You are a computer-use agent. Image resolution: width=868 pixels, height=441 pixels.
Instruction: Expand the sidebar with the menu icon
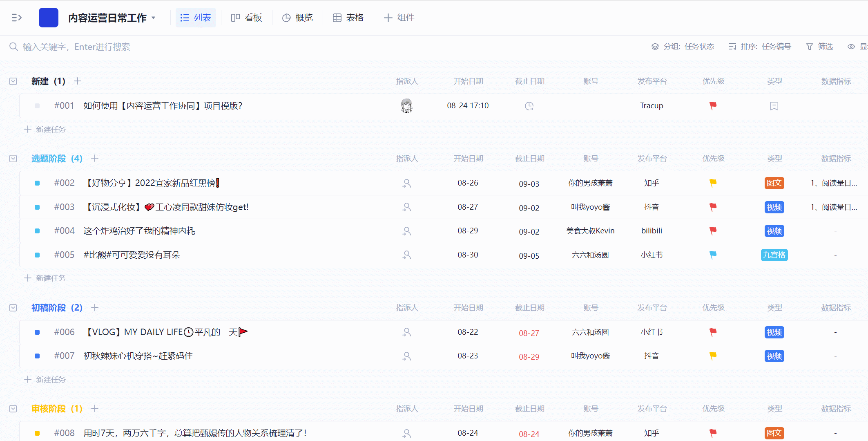click(x=16, y=18)
